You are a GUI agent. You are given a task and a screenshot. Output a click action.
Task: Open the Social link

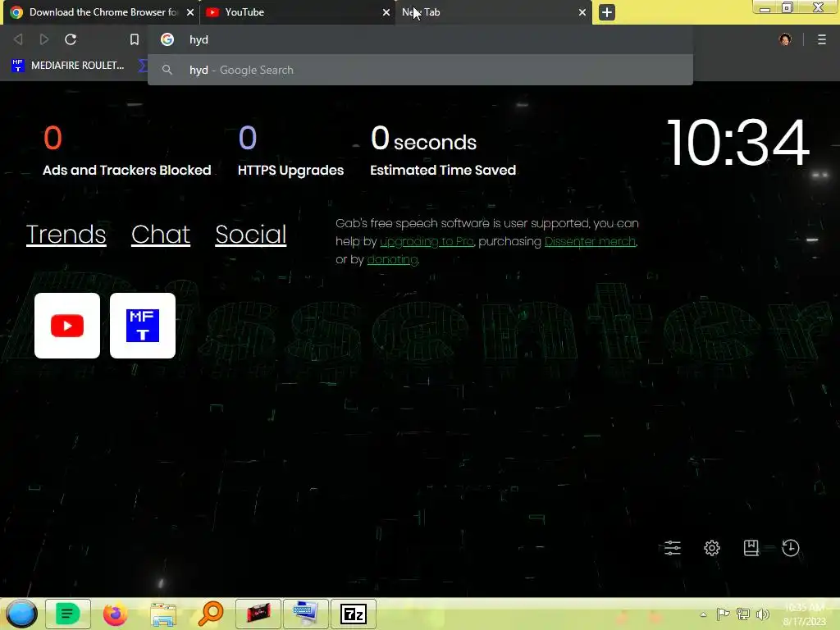tap(251, 234)
